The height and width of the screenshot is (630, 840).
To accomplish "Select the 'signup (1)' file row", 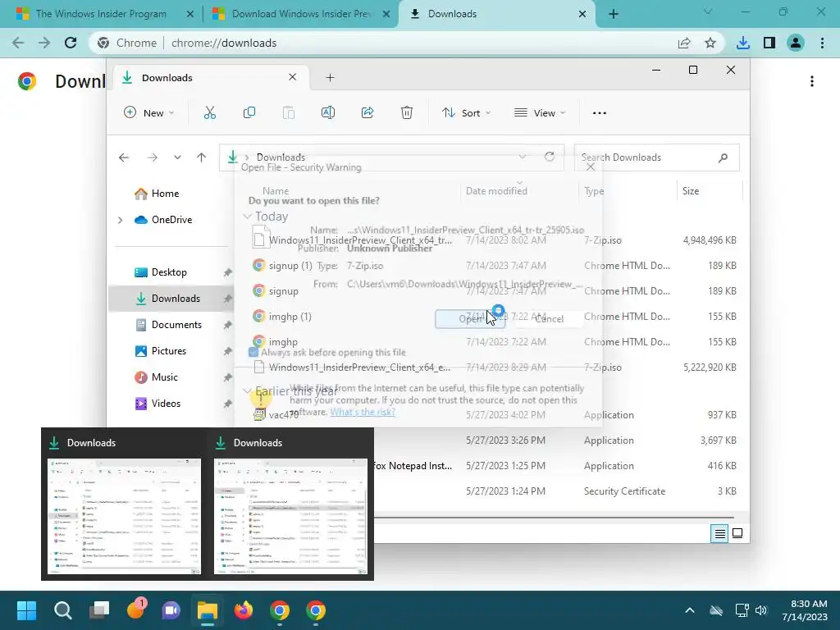I will click(494, 265).
